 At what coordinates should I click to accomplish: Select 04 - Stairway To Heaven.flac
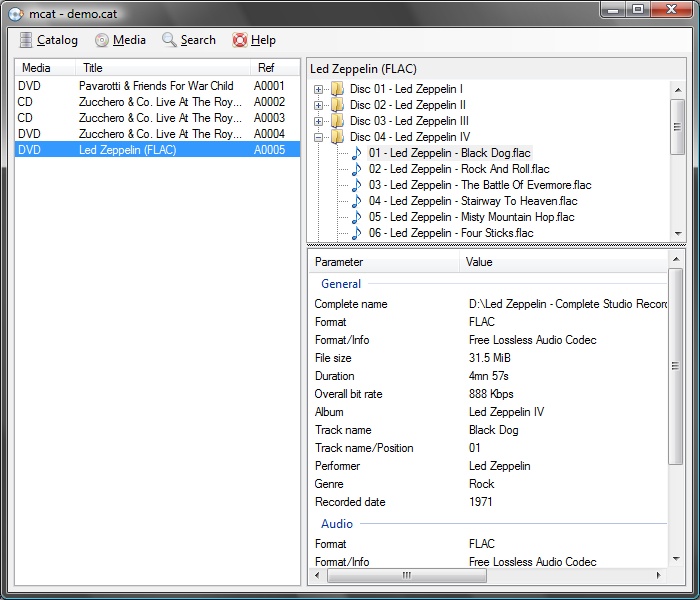pyautogui.click(x=473, y=201)
